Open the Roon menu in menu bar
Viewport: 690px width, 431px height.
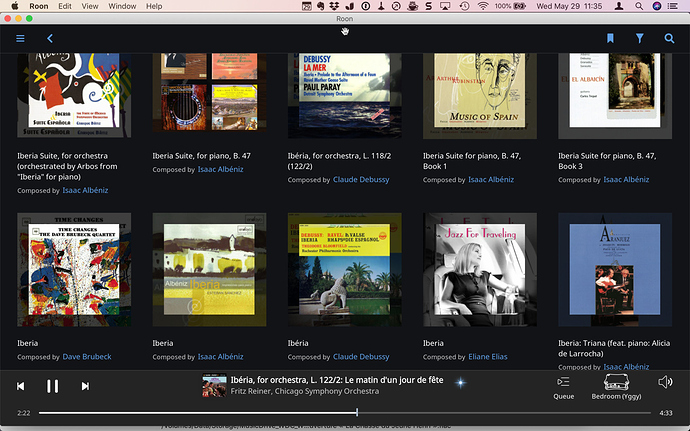[x=39, y=6]
